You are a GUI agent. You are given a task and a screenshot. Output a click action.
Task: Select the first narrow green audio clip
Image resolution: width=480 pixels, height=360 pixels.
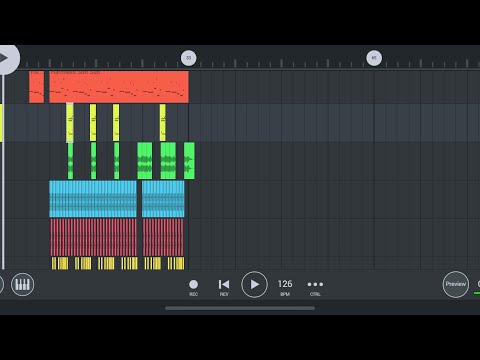tap(70, 161)
